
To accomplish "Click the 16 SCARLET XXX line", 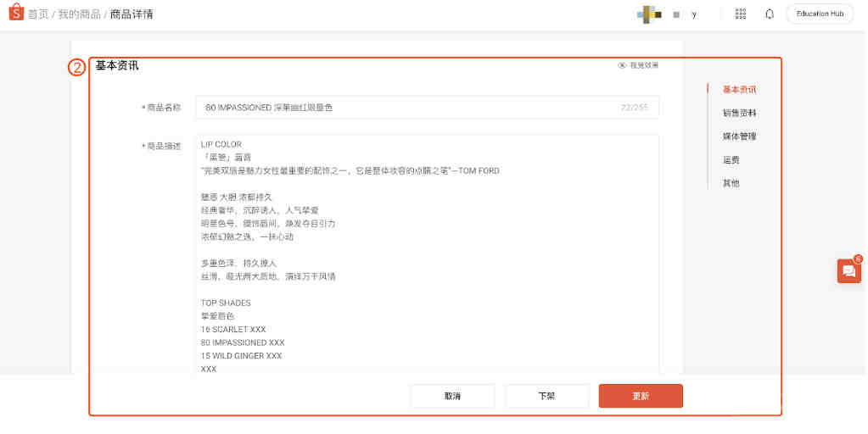I will [x=233, y=329].
